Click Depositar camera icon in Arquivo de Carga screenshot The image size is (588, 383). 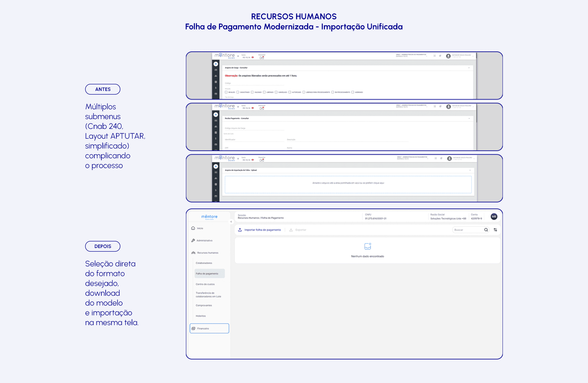pyautogui.click(x=262, y=58)
